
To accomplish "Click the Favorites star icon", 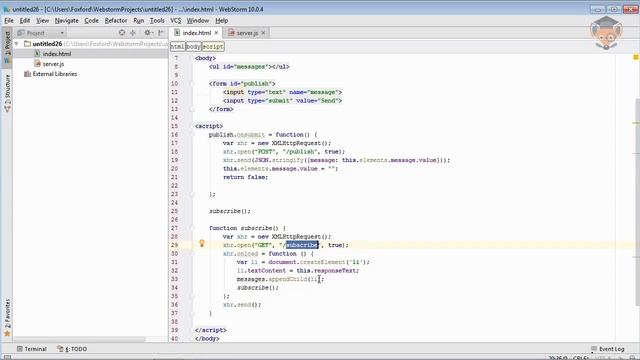I will [7, 334].
